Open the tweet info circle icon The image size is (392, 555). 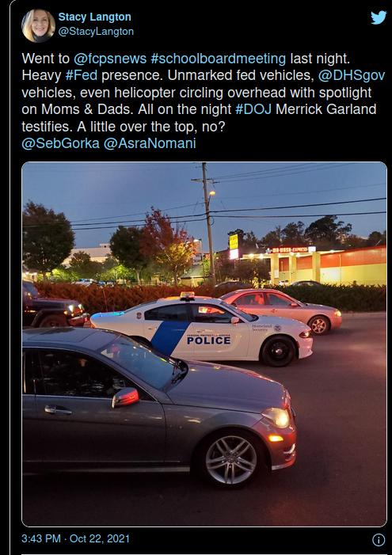379,540
